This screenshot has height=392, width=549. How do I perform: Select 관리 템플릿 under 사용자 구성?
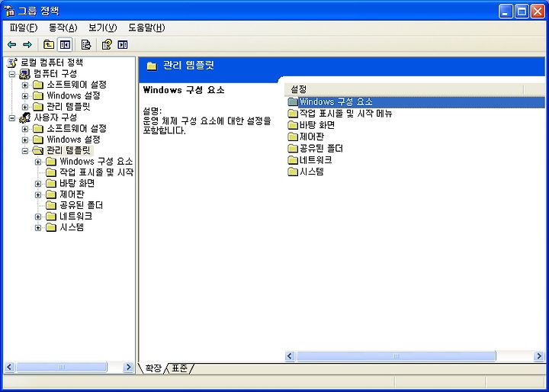(x=69, y=150)
